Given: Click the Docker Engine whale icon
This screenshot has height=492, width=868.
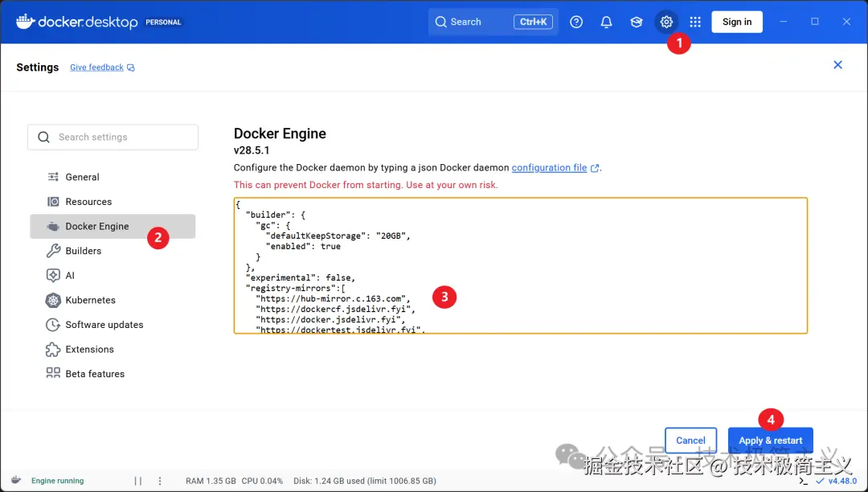Looking at the screenshot, I should [53, 227].
